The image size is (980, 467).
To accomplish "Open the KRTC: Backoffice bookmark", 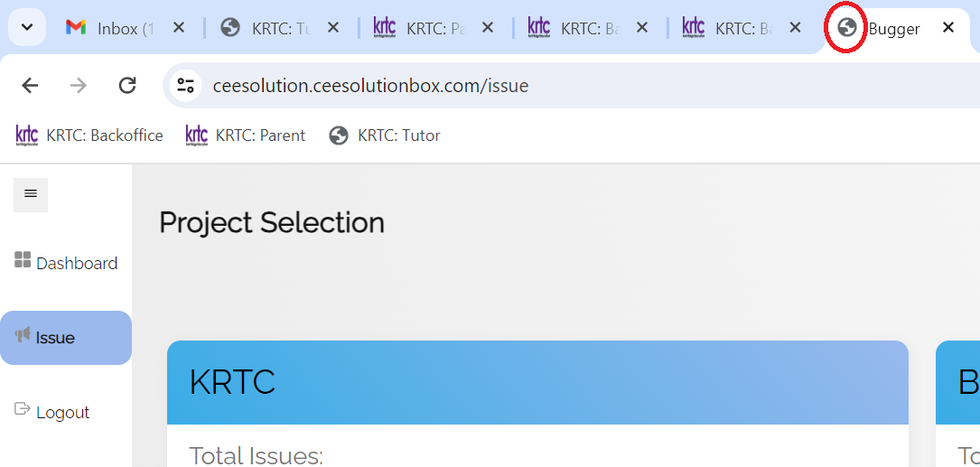I will (89, 135).
